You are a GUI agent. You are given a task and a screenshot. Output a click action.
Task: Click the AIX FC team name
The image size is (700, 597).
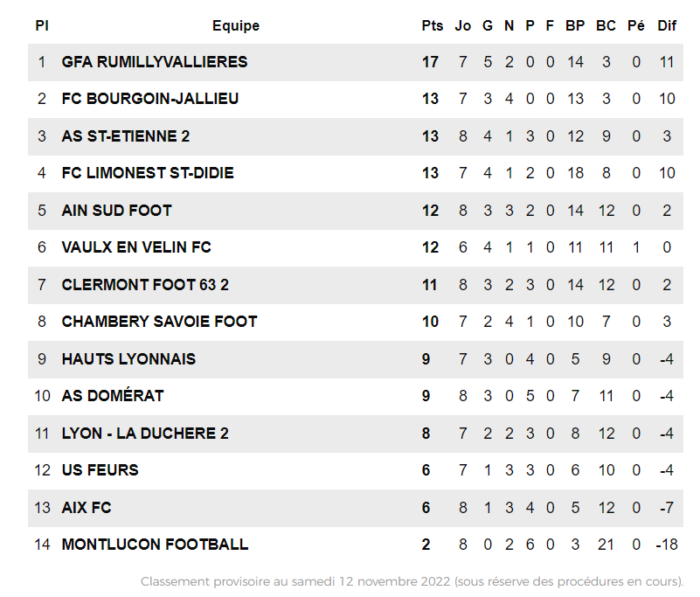pyautogui.click(x=87, y=508)
